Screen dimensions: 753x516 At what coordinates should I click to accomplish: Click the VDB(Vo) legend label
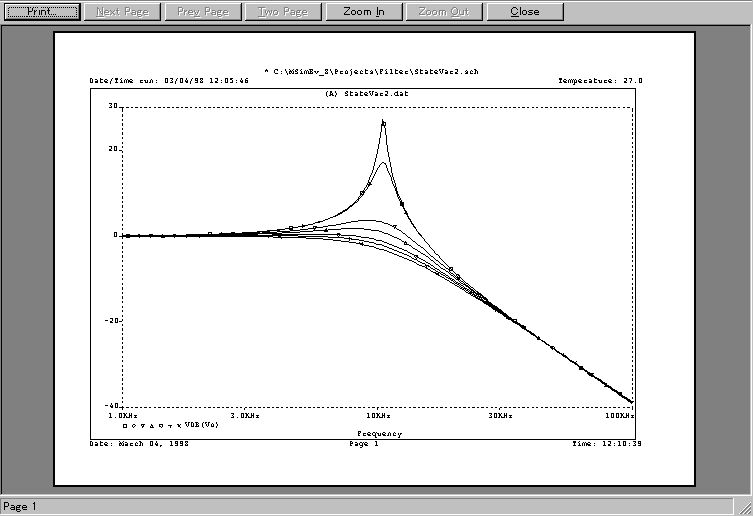pyautogui.click(x=202, y=424)
